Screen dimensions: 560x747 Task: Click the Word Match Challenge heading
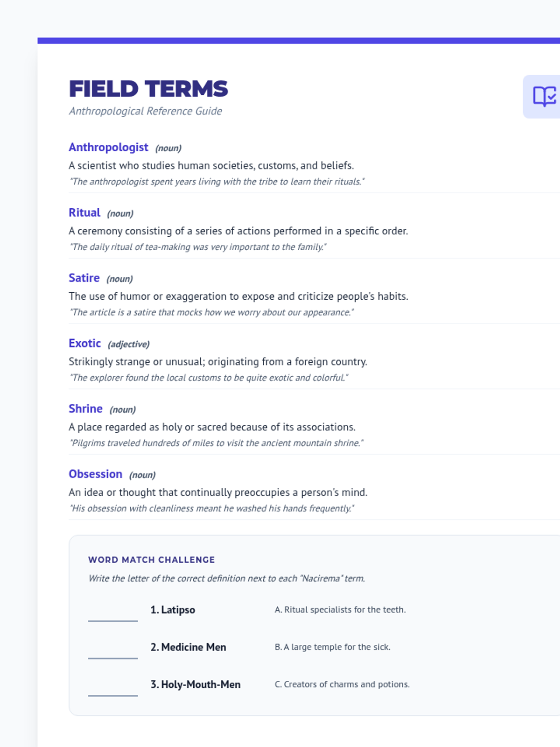[152, 560]
